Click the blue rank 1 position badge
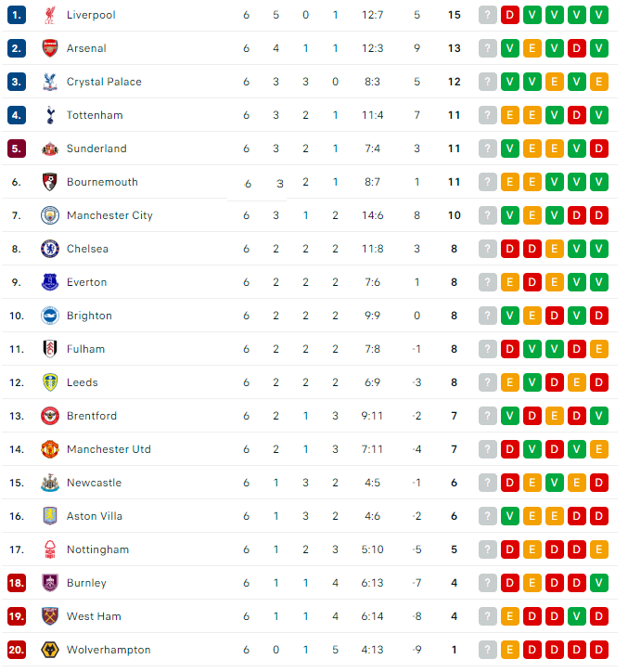 [x=17, y=15]
